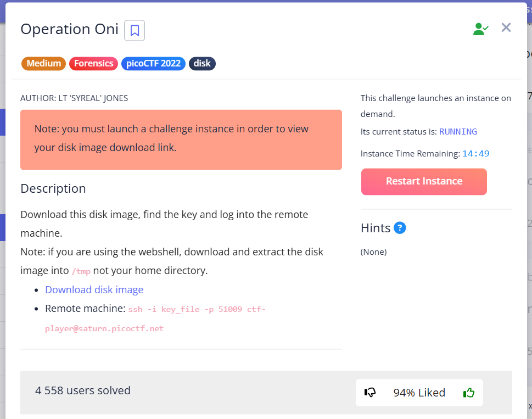Click the thumbs up icon
The height and width of the screenshot is (419, 532).
[x=468, y=393]
